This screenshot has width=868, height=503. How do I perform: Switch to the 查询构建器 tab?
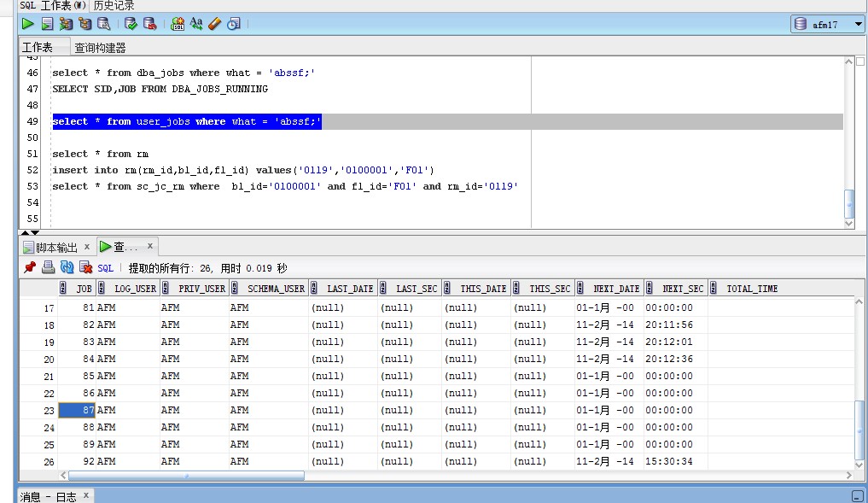[100, 48]
